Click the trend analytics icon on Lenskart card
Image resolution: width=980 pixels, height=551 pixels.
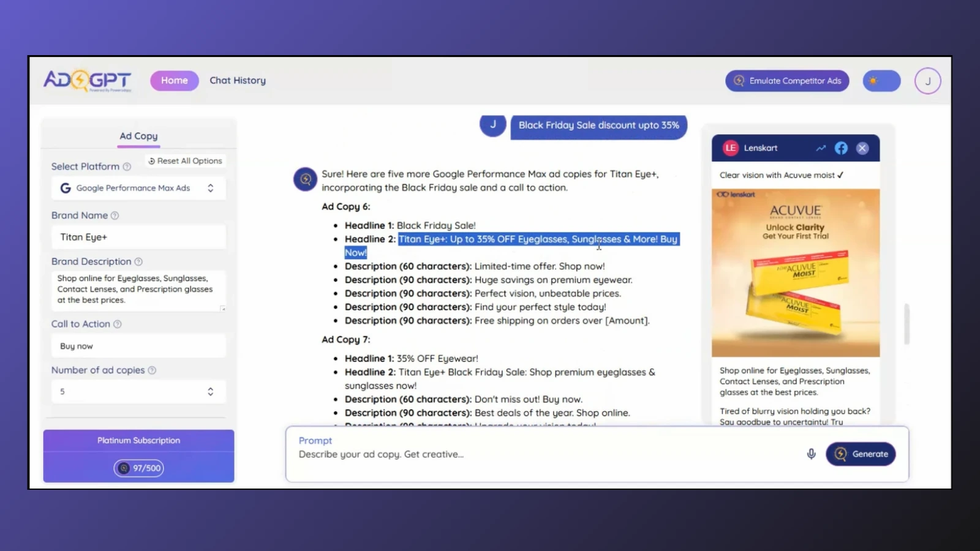point(821,148)
